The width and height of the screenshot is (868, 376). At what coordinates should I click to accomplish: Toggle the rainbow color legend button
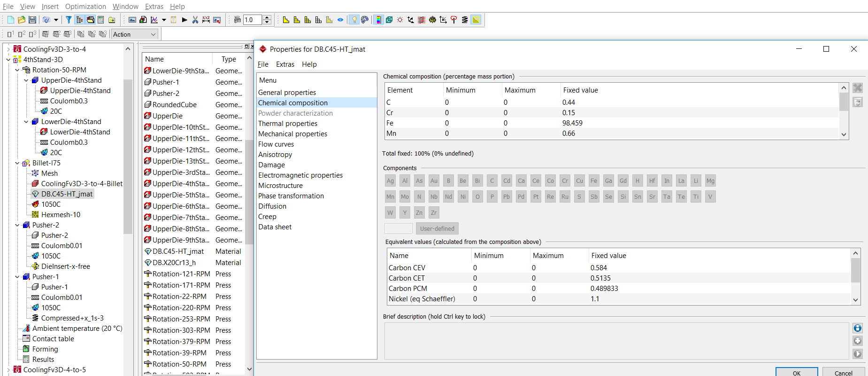378,20
